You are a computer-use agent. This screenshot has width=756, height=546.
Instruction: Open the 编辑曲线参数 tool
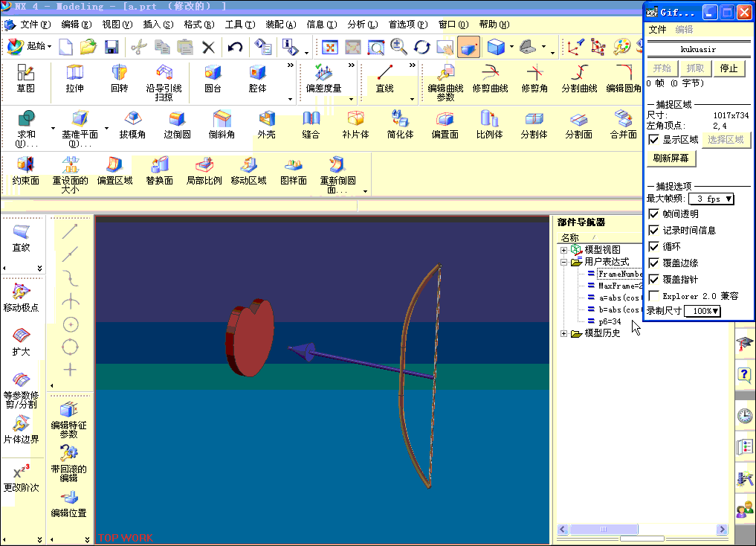445,83
